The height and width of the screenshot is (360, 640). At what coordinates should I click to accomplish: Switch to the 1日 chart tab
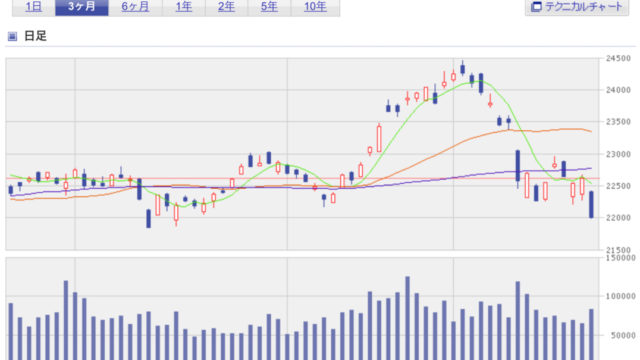(33, 7)
